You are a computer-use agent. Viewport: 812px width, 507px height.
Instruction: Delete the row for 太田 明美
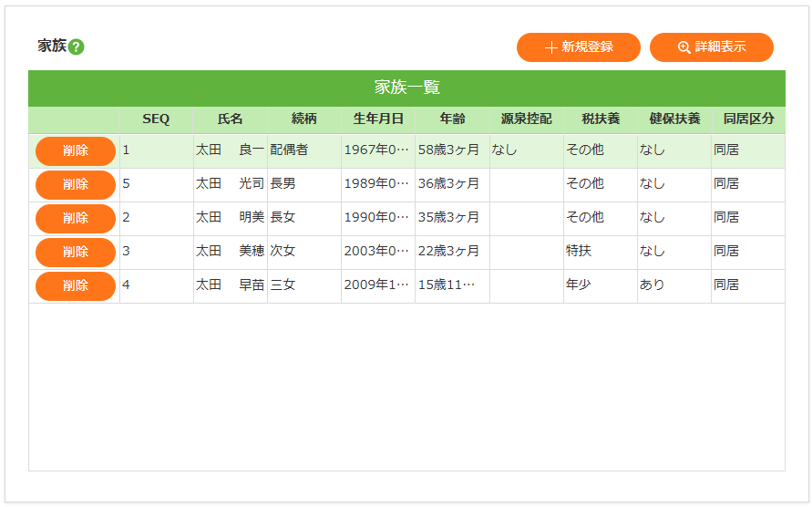tap(76, 218)
